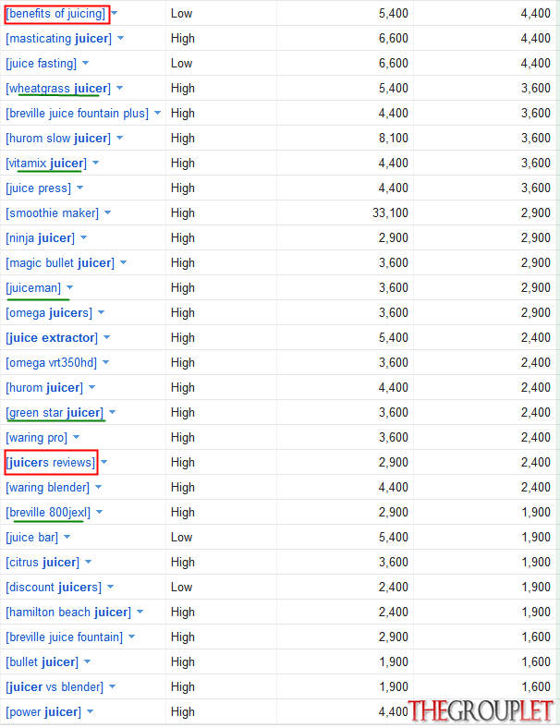Expand the ninja juicer dropdown arrow
Viewport: 560px width, 728px height.
[x=83, y=238]
